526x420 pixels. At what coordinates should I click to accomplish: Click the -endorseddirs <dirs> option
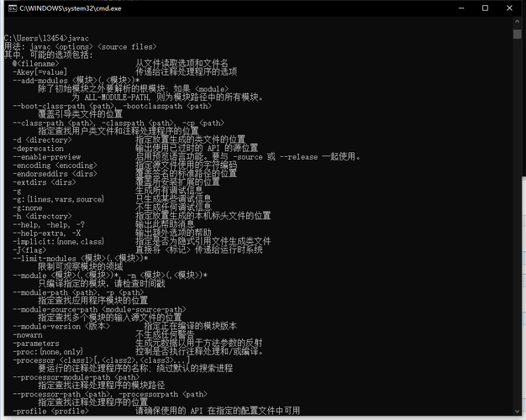pyautogui.click(x=55, y=174)
